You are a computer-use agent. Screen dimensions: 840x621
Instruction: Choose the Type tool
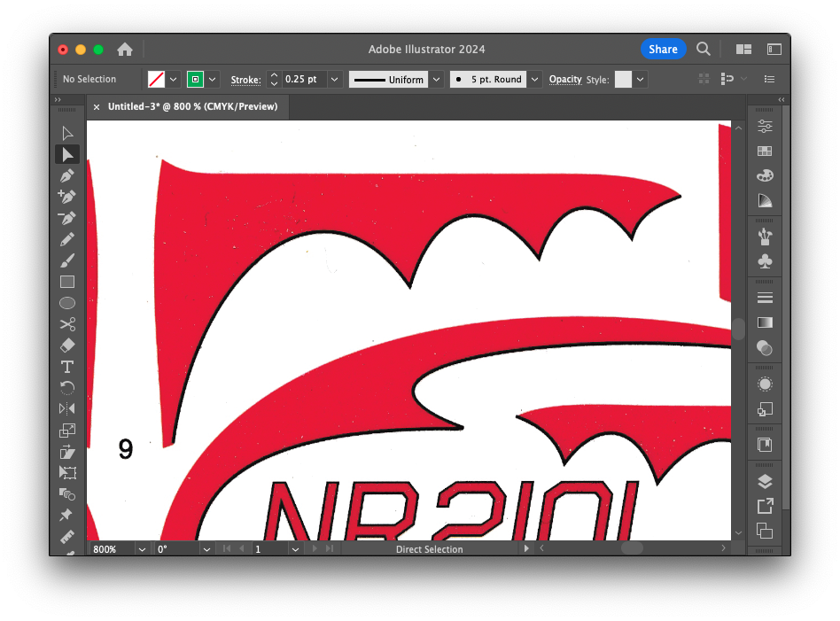pos(67,367)
